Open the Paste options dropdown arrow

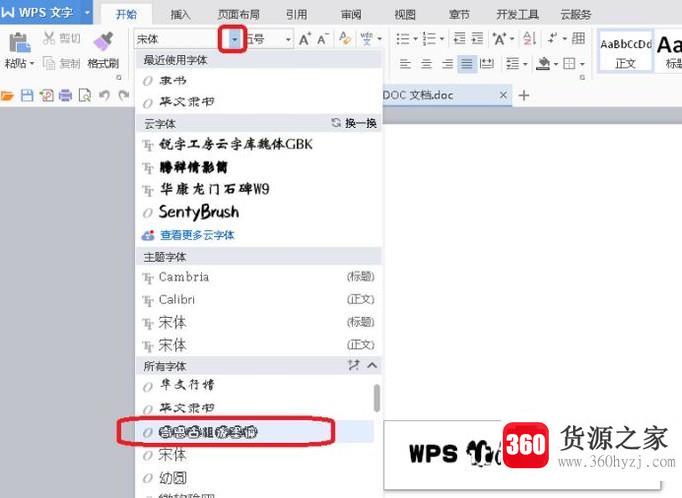point(32,64)
